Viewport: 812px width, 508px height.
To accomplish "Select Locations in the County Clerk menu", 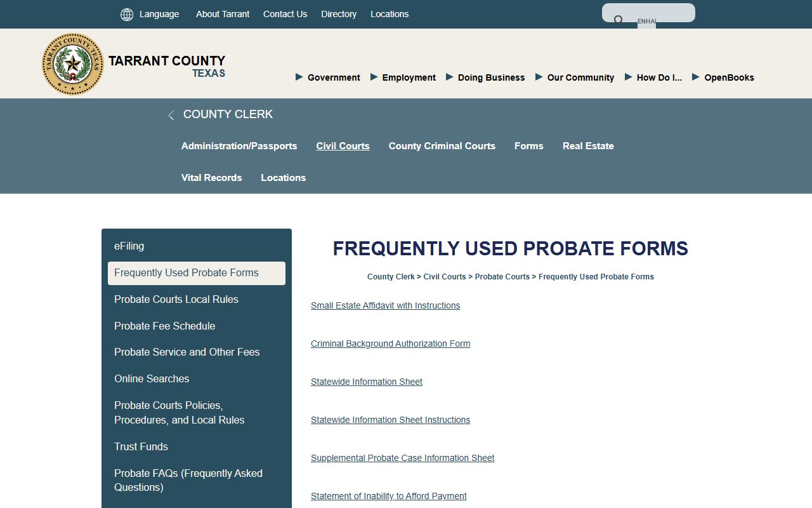I will point(284,178).
